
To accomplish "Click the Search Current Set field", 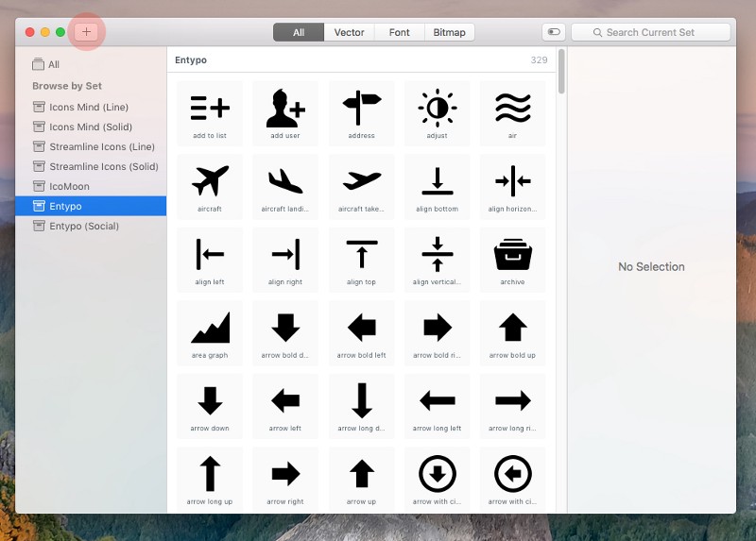I will [651, 32].
